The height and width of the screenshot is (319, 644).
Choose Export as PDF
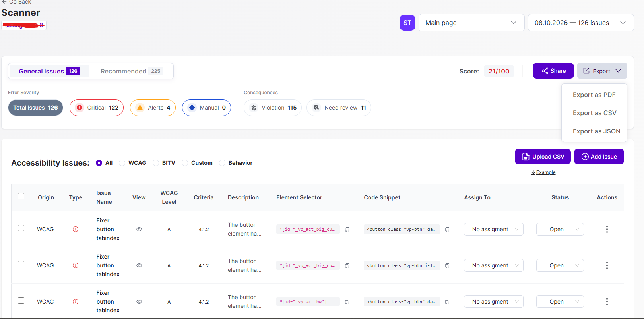point(594,95)
